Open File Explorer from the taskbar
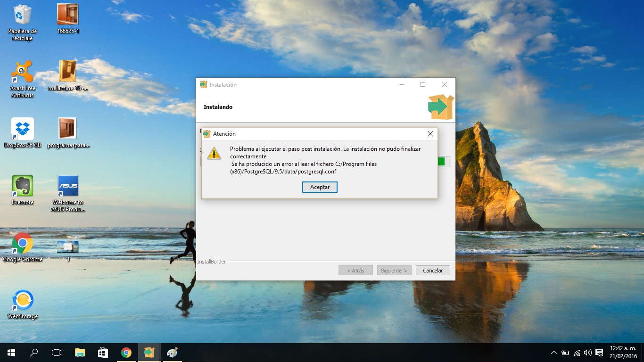The image size is (644, 362). point(80,353)
